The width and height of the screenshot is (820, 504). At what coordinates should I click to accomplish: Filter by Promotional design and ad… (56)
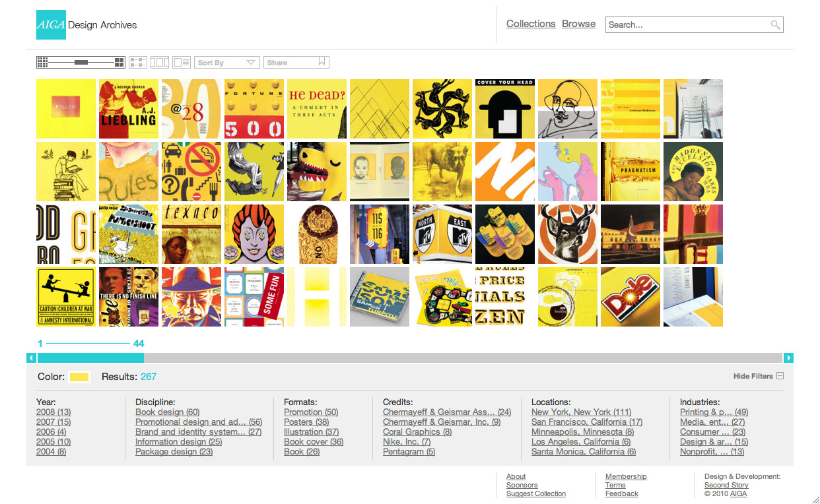point(199,422)
